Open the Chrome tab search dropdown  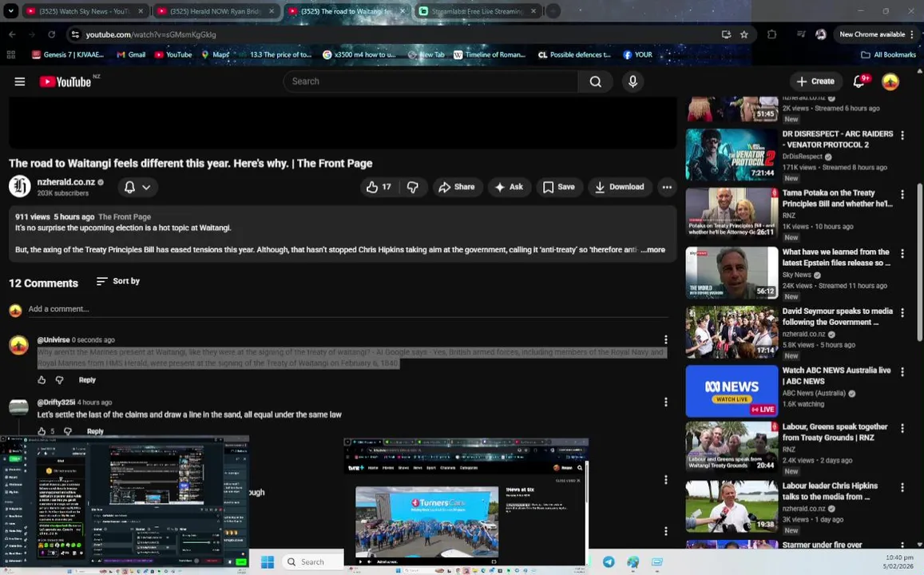pos(10,10)
